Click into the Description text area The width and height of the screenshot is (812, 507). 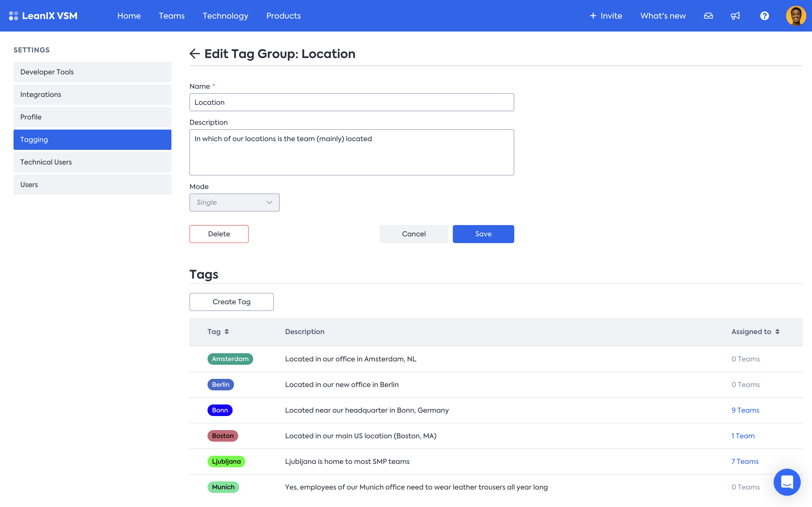pos(351,152)
